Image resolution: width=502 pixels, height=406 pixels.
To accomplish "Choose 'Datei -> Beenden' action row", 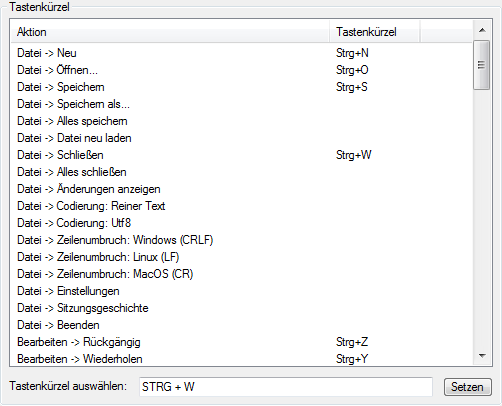I will coord(242,325).
